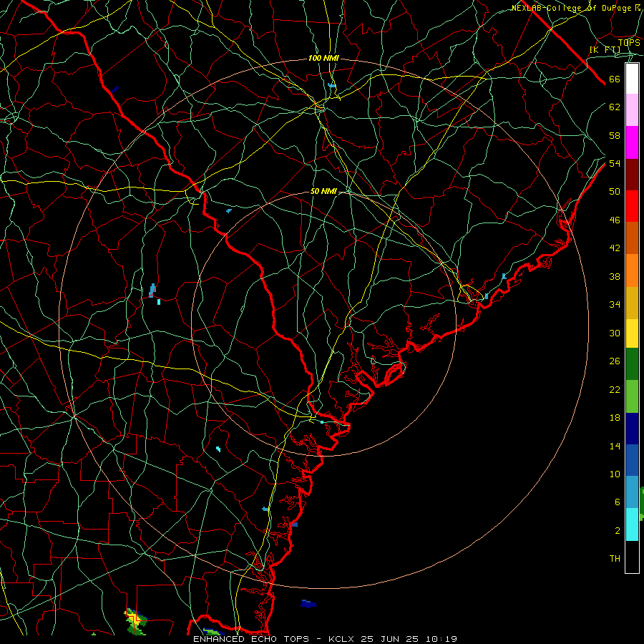The height and width of the screenshot is (644, 644).
Task: Click the dark green 26 kft swatch
Action: (632, 364)
